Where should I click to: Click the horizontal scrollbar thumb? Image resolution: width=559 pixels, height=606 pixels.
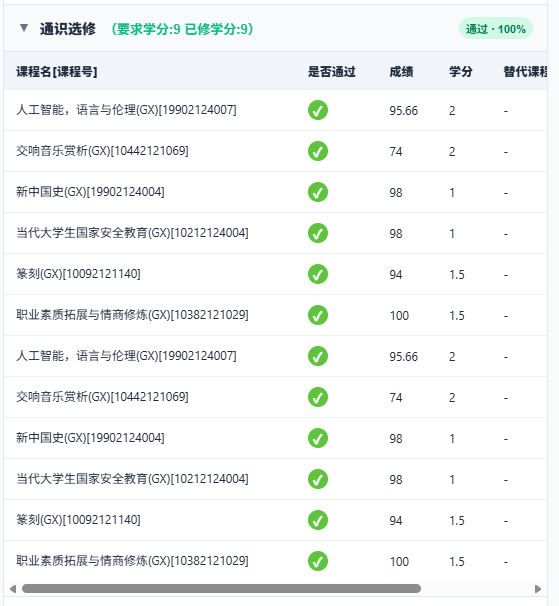(221, 589)
